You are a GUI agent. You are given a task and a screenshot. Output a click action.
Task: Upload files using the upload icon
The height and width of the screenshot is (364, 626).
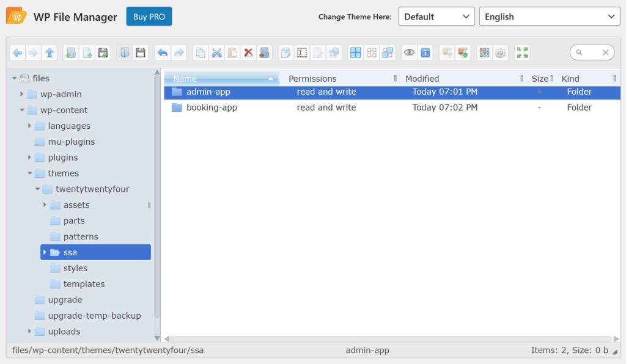coord(103,53)
